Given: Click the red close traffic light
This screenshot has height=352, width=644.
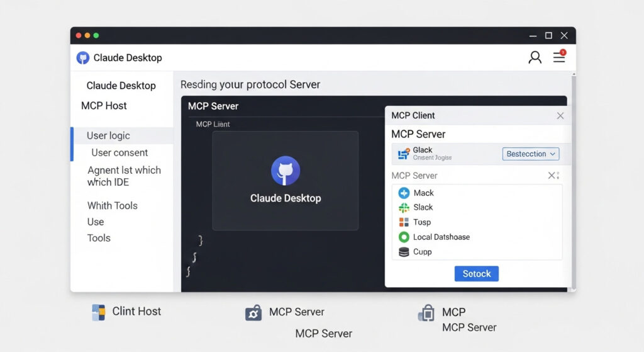Looking at the screenshot, I should point(79,35).
